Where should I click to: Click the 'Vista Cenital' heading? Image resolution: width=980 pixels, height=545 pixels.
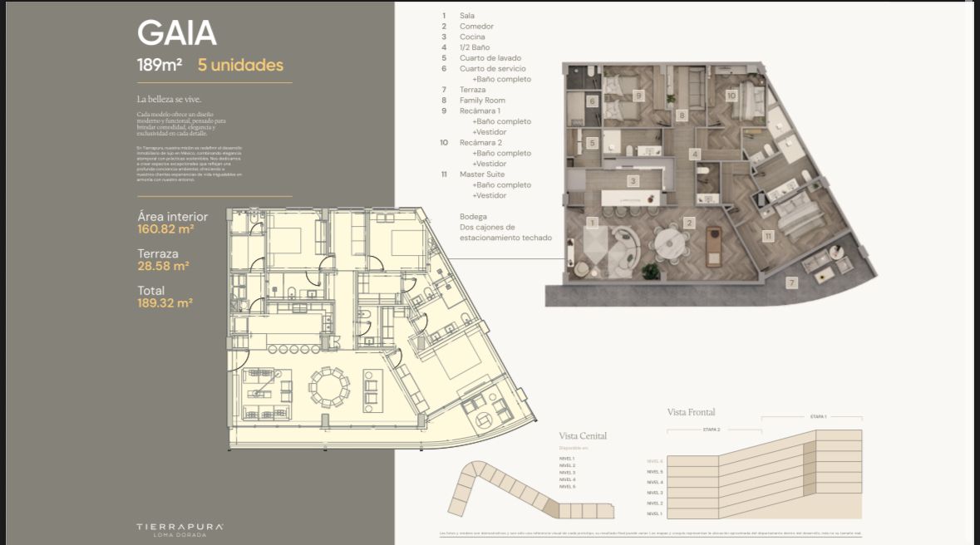583,436
